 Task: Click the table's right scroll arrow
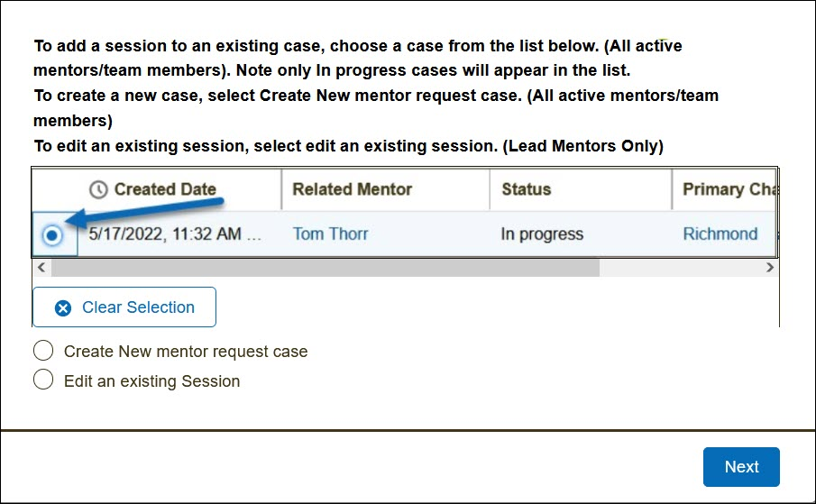point(769,268)
